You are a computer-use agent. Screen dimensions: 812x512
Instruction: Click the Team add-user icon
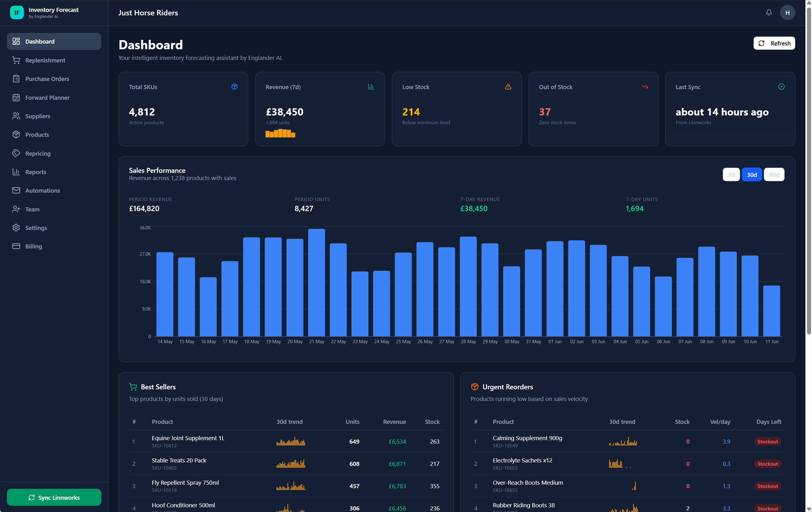click(16, 209)
